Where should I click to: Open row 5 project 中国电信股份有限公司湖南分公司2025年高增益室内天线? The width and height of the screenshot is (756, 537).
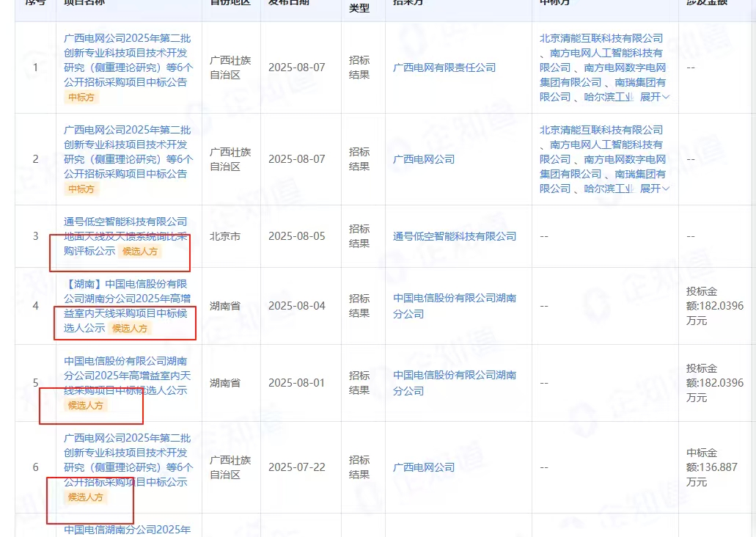click(128, 376)
